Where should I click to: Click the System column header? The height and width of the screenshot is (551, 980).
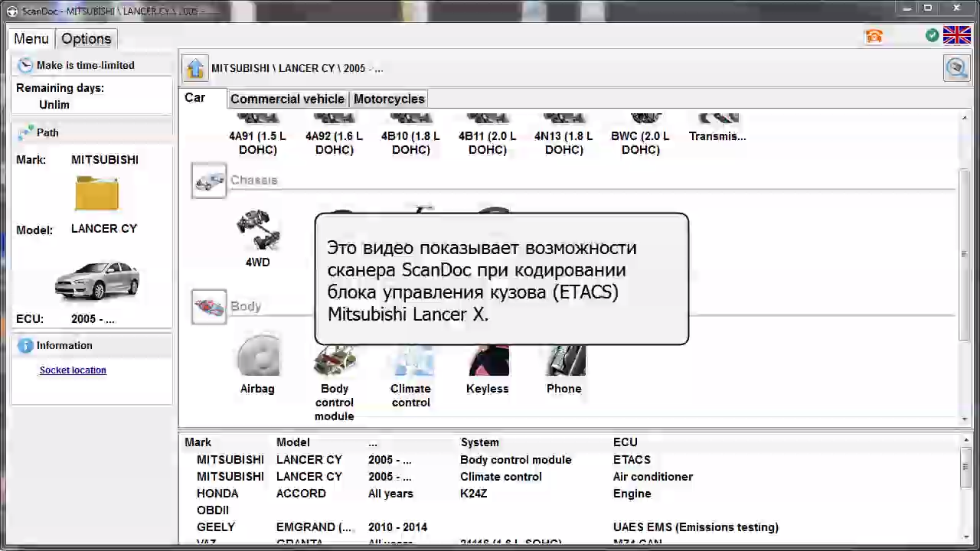[479, 442]
